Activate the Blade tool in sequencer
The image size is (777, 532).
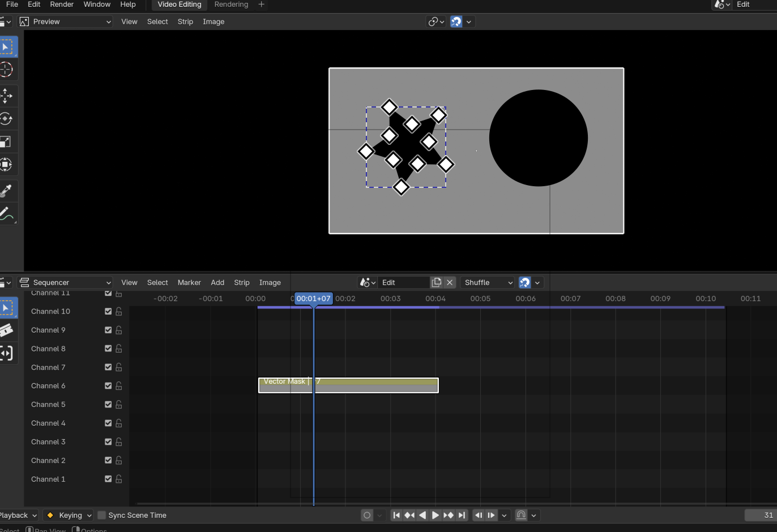[x=7, y=331]
